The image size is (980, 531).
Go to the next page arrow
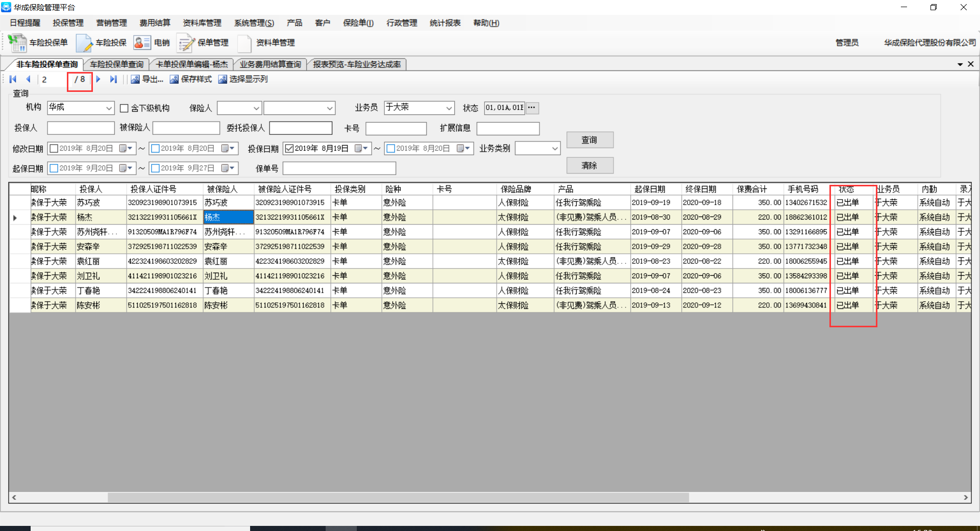[x=99, y=79]
